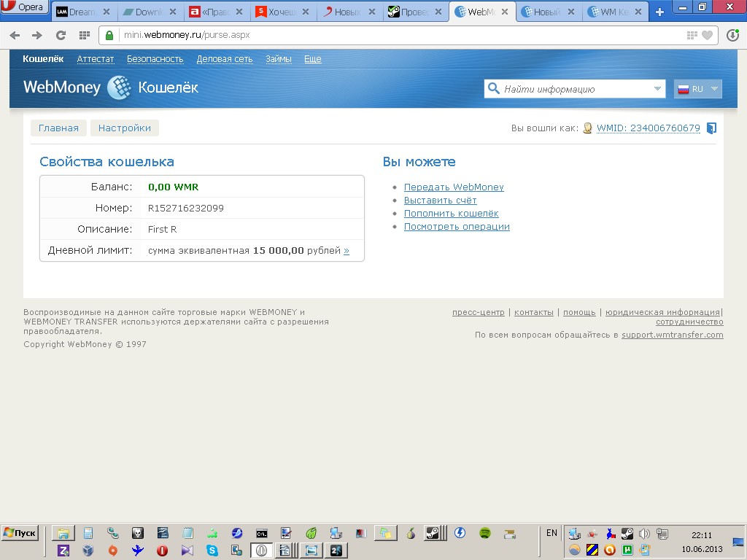Screen dimensions: 747x560
Task: Open the Opera downloads icon
Action: click(732, 35)
